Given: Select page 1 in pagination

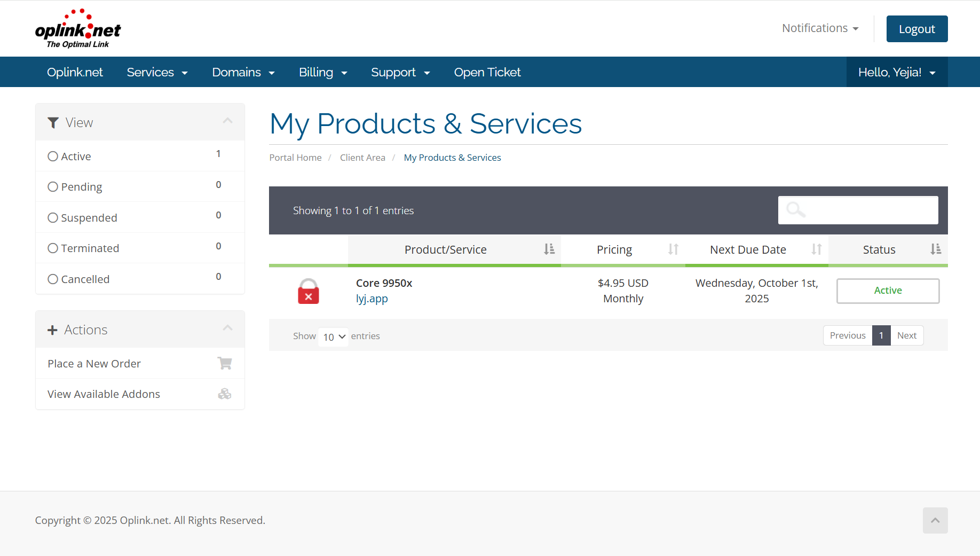Looking at the screenshot, I should point(881,335).
